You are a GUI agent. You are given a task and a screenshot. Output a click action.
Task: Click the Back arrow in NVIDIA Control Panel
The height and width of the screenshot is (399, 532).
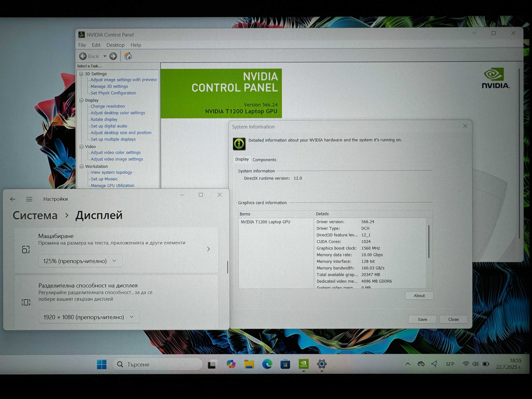[83, 56]
